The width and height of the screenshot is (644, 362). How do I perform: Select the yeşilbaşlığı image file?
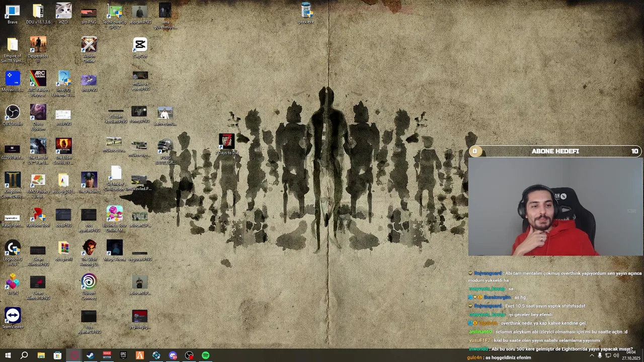(x=140, y=319)
